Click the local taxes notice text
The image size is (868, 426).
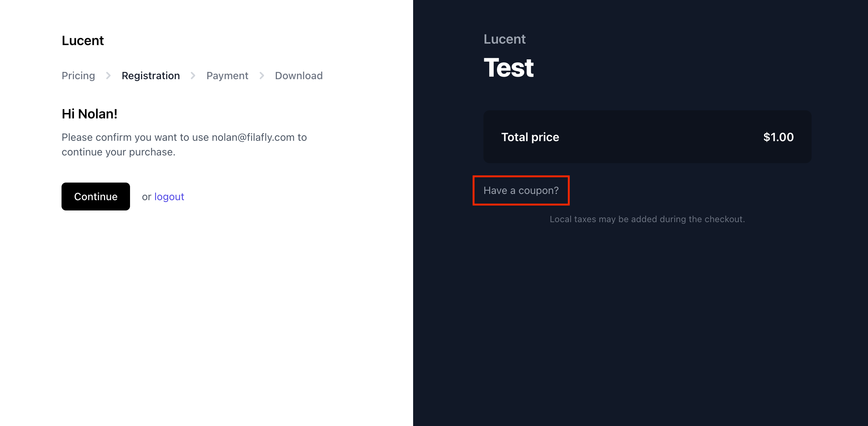pyautogui.click(x=647, y=219)
